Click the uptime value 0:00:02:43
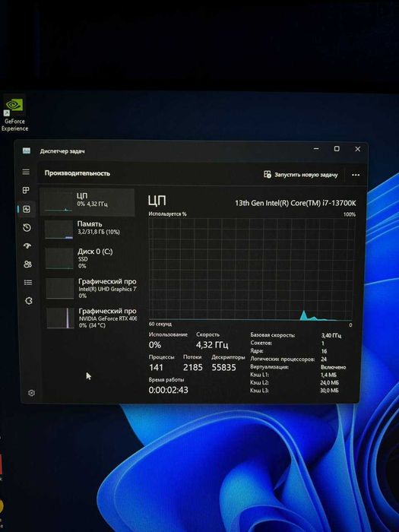The width and height of the screenshot is (399, 532). click(x=168, y=390)
